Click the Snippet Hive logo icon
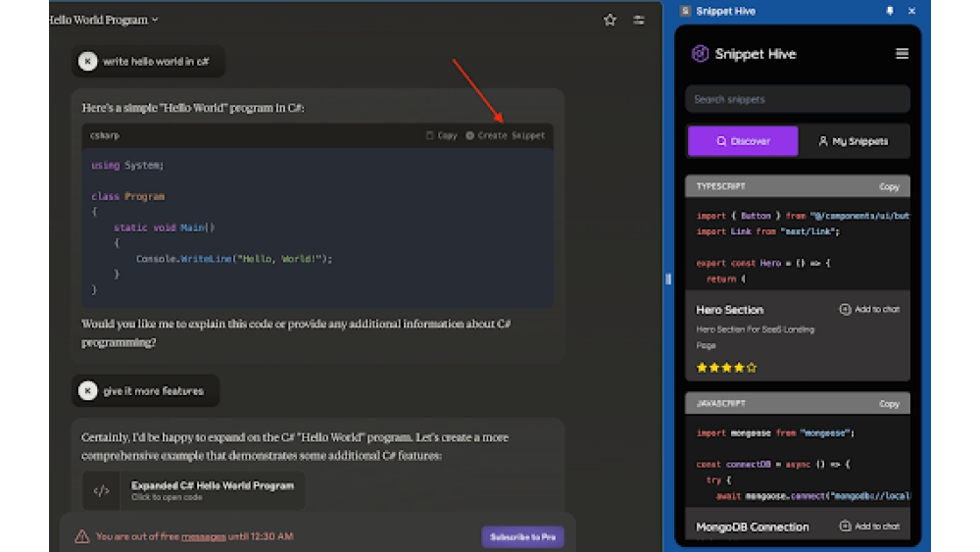The height and width of the screenshot is (552, 980). [700, 54]
